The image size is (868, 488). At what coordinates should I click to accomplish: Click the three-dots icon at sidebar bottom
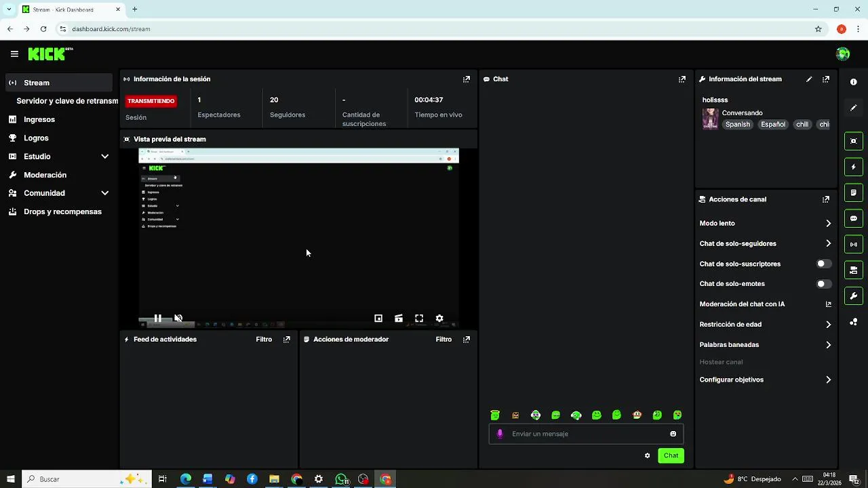(x=854, y=322)
